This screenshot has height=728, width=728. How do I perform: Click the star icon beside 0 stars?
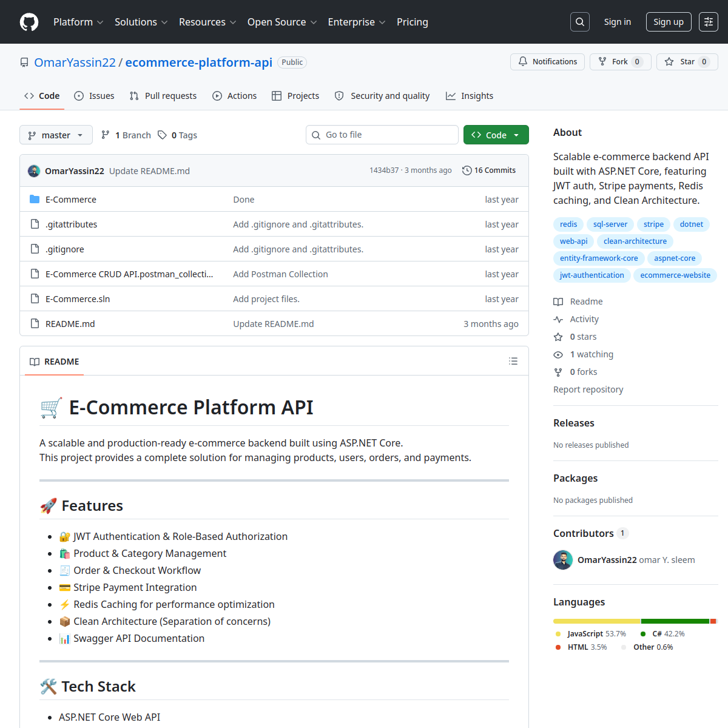coord(558,337)
